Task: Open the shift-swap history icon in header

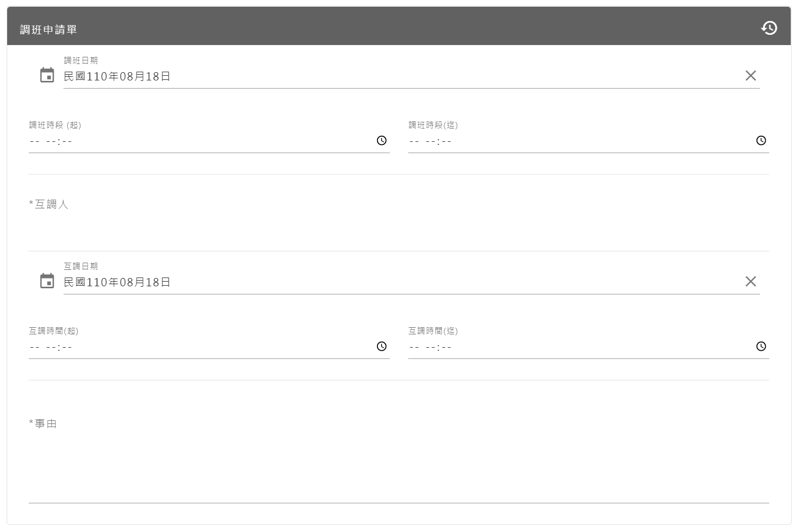Action: point(769,28)
